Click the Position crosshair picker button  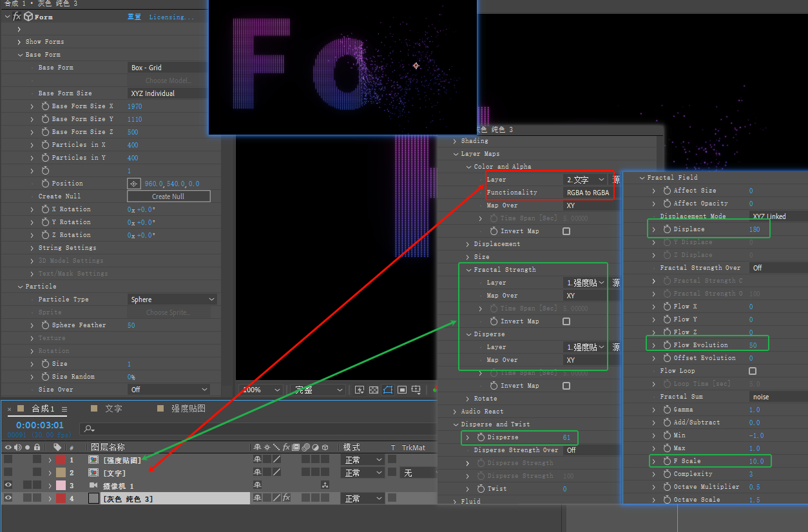point(133,184)
